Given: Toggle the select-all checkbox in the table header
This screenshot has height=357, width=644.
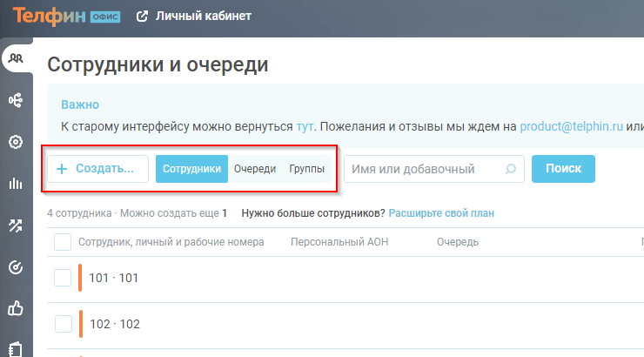Looking at the screenshot, I should [x=63, y=242].
